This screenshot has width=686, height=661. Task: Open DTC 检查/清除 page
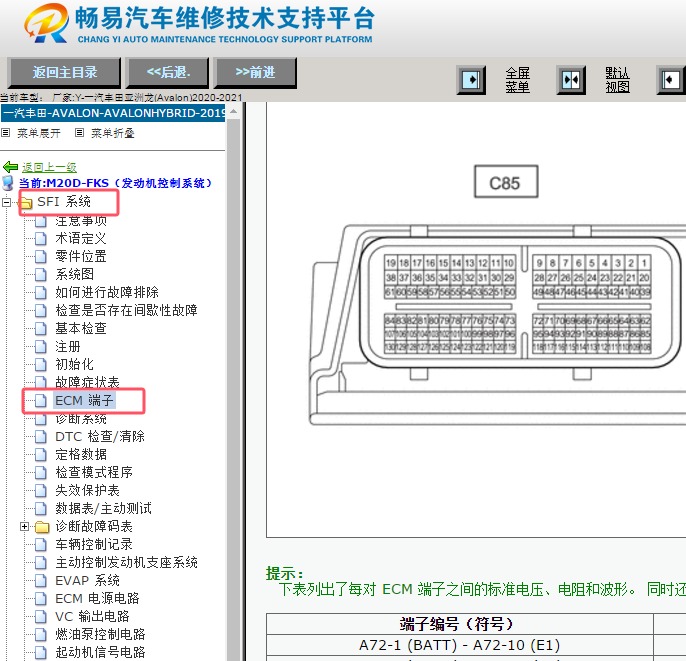click(x=100, y=437)
